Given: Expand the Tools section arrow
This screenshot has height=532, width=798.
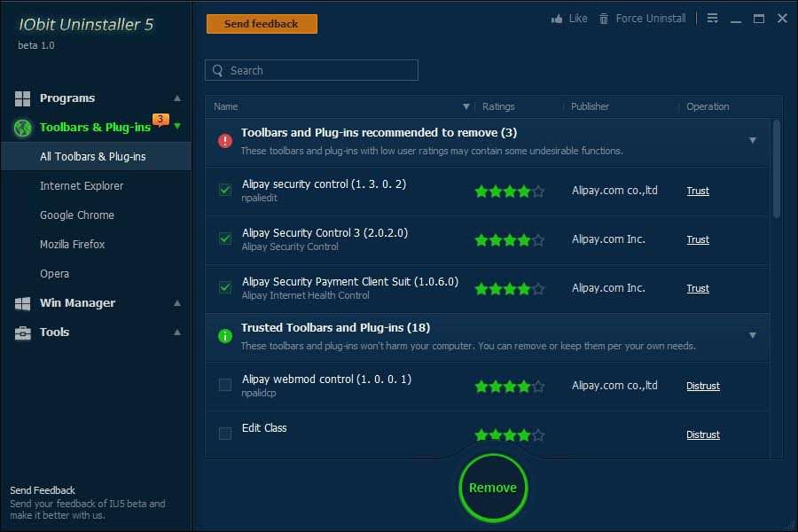Looking at the screenshot, I should pyautogui.click(x=177, y=332).
